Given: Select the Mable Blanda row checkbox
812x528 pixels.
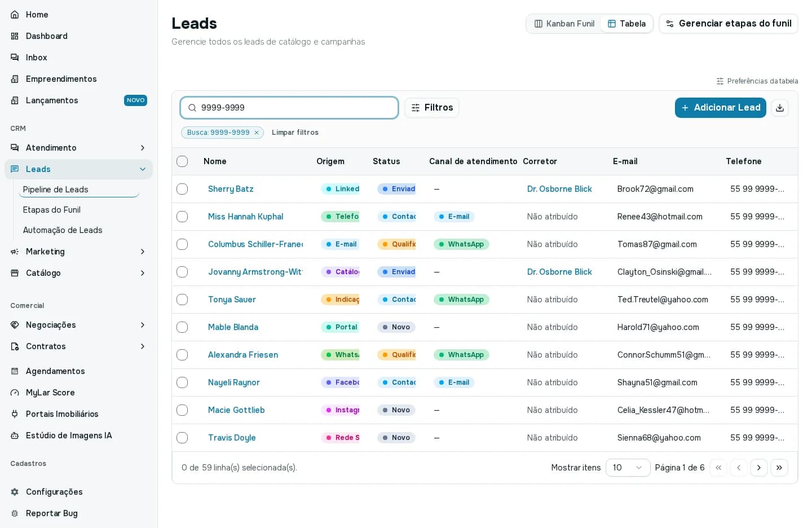Looking at the screenshot, I should (182, 327).
